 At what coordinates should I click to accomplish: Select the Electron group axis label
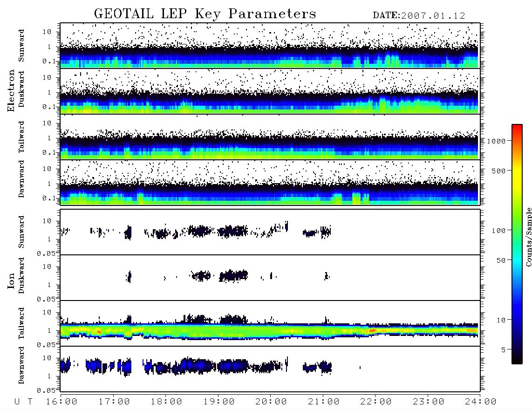coord(11,90)
